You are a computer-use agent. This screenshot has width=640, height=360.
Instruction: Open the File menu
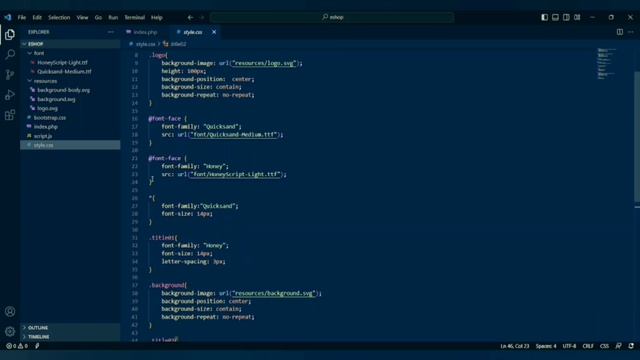coord(22,17)
